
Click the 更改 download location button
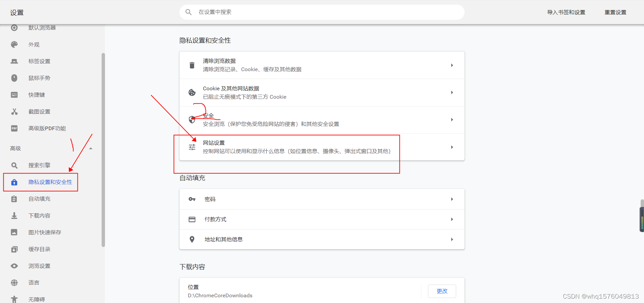442,291
